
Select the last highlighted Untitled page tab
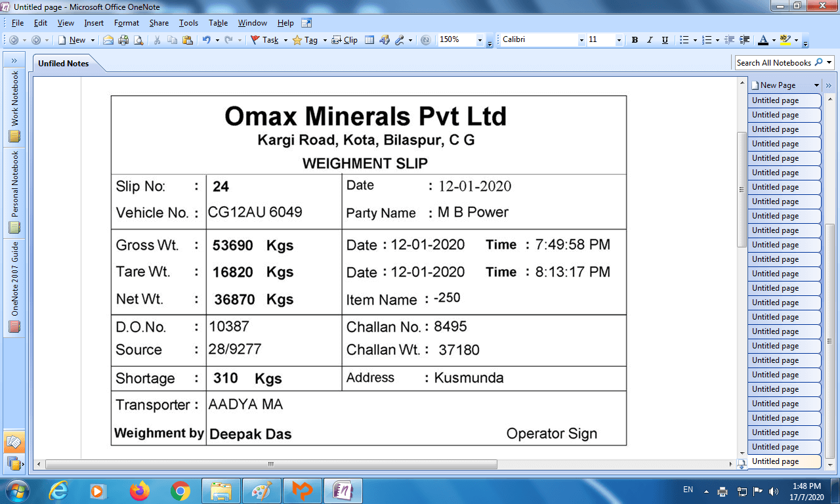pos(784,461)
